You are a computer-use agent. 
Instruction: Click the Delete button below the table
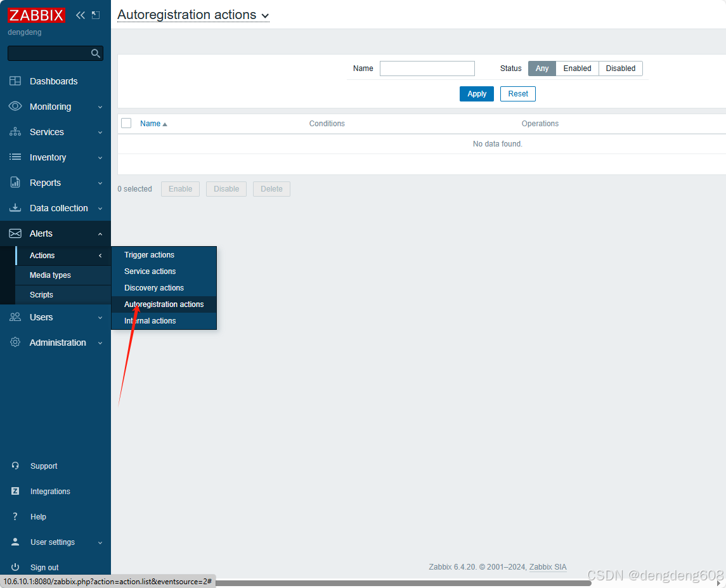click(271, 188)
